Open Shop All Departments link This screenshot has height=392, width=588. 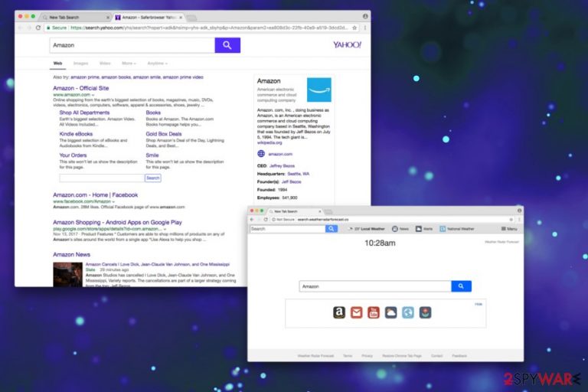(84, 113)
